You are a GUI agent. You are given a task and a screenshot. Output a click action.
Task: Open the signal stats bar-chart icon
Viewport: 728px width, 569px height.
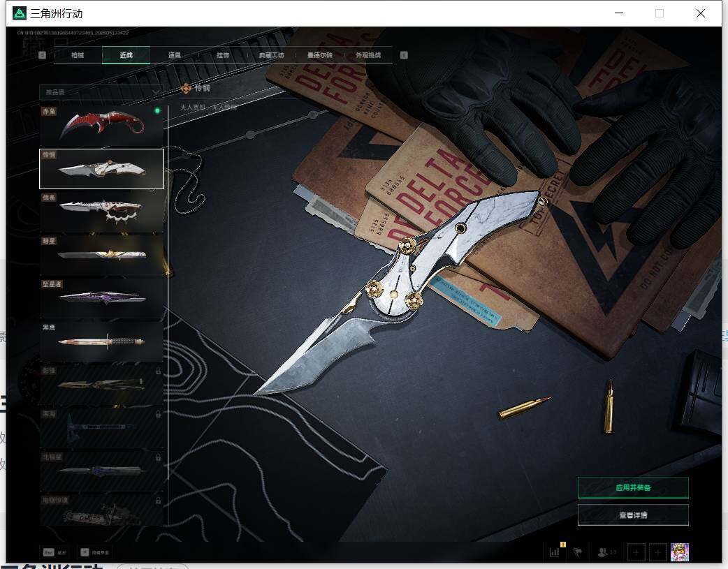pos(554,552)
